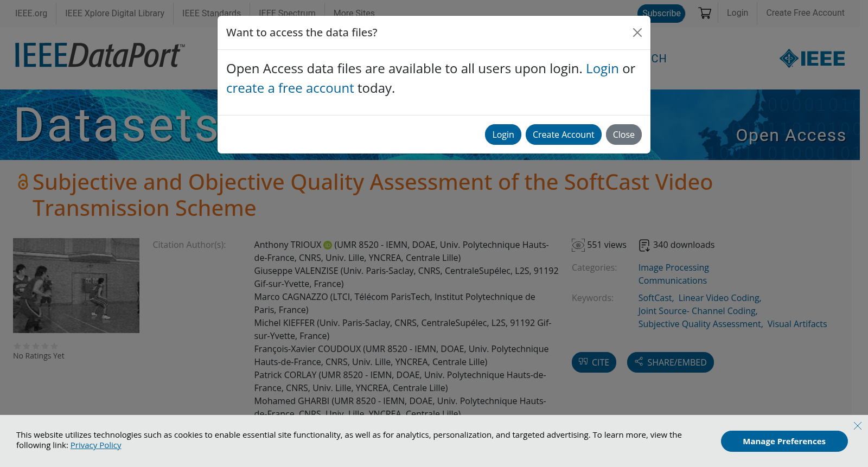This screenshot has width=868, height=467.
Task: Open the Login link in top bar
Action: (737, 12)
